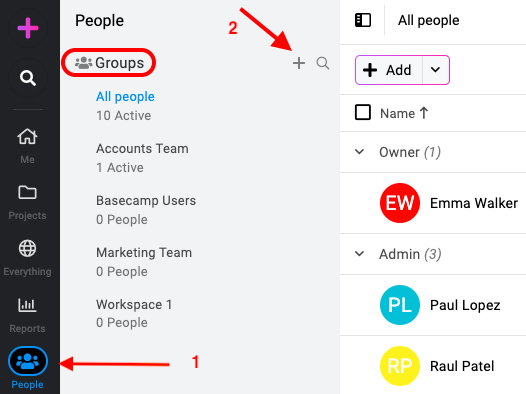
Task: Click the Add person button
Action: [388, 70]
